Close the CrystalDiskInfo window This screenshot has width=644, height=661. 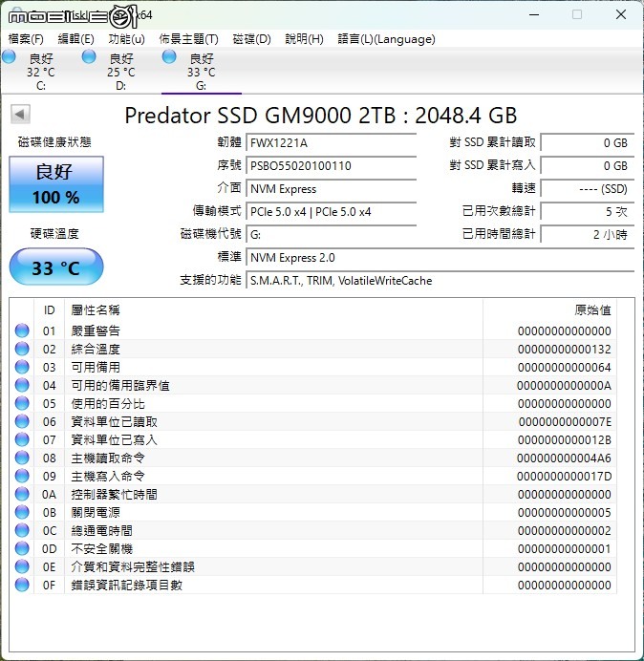tap(621, 14)
